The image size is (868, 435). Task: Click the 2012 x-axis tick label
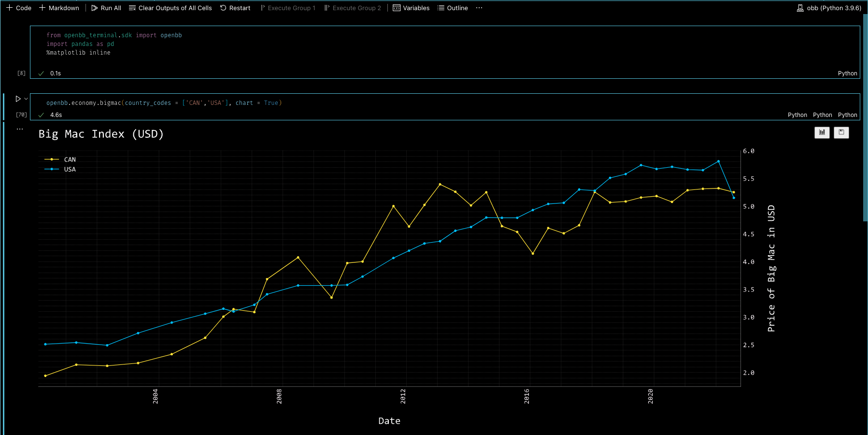[403, 396]
